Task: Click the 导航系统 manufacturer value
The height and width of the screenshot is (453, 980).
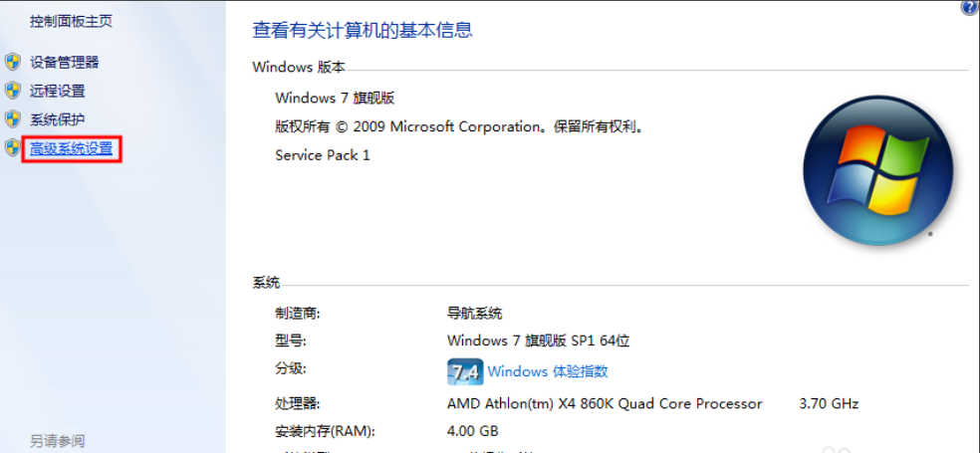Action: (x=475, y=313)
